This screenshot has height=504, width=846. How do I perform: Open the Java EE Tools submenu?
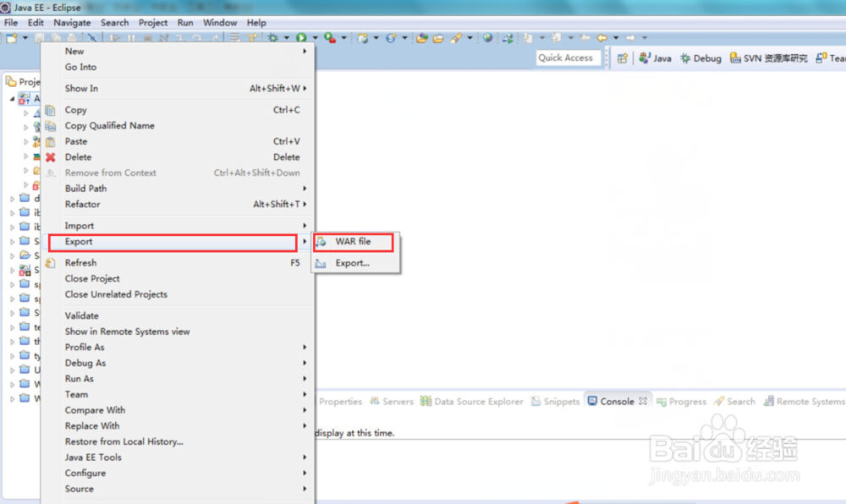click(178, 457)
